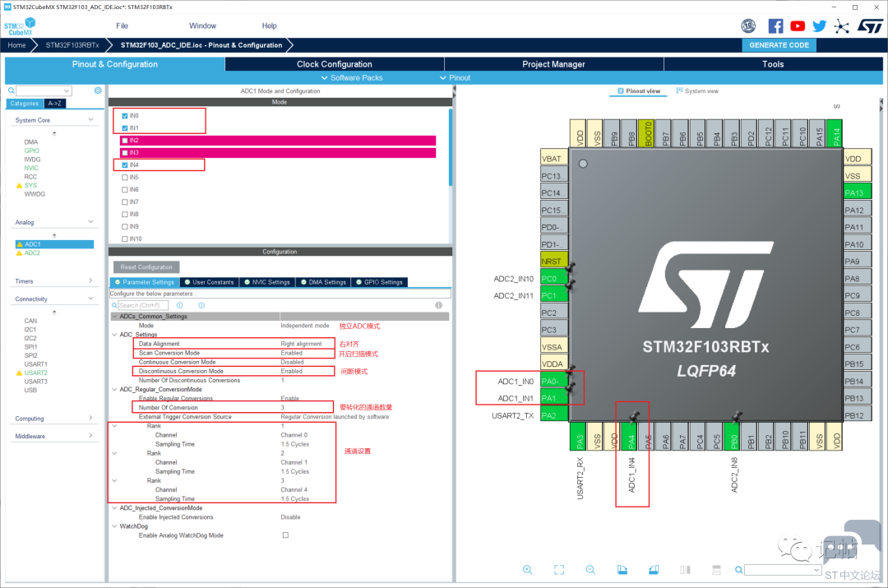
Task: Switch to the Tools tab
Action: tap(772, 64)
